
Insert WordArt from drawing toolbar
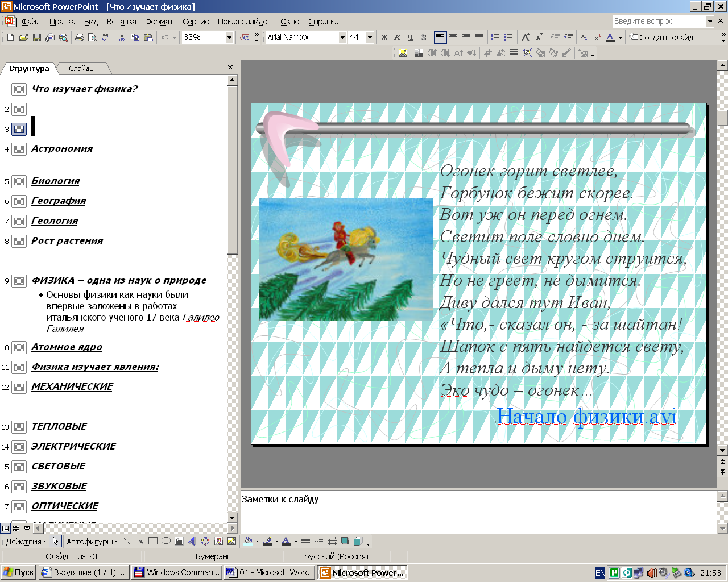point(192,541)
